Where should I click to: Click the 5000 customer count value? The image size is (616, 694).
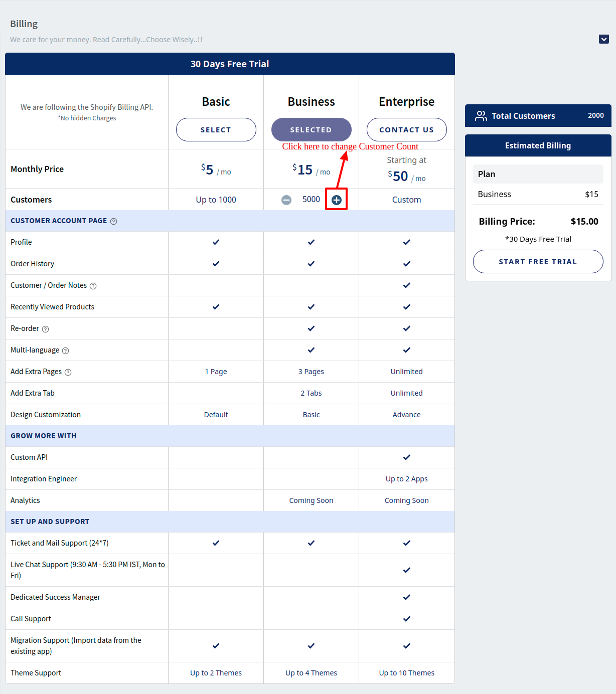pos(311,199)
